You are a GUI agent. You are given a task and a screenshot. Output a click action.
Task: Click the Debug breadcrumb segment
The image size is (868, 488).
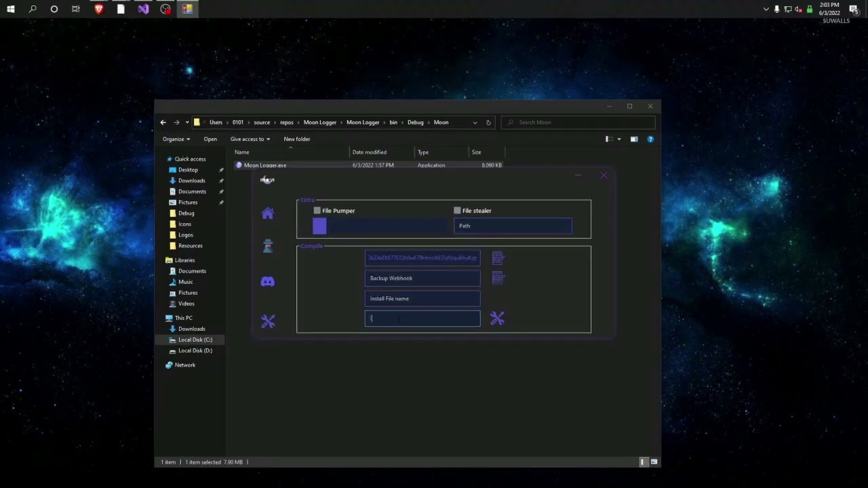(x=416, y=123)
